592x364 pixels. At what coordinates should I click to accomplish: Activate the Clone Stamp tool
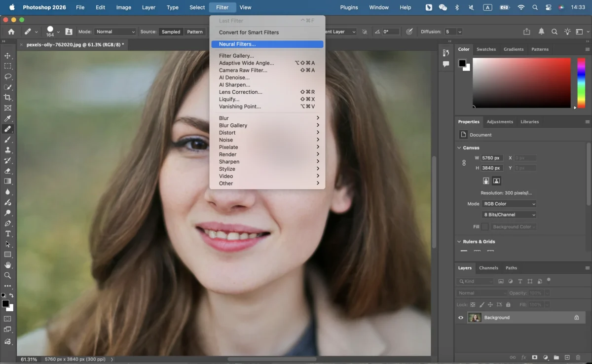pos(7,150)
